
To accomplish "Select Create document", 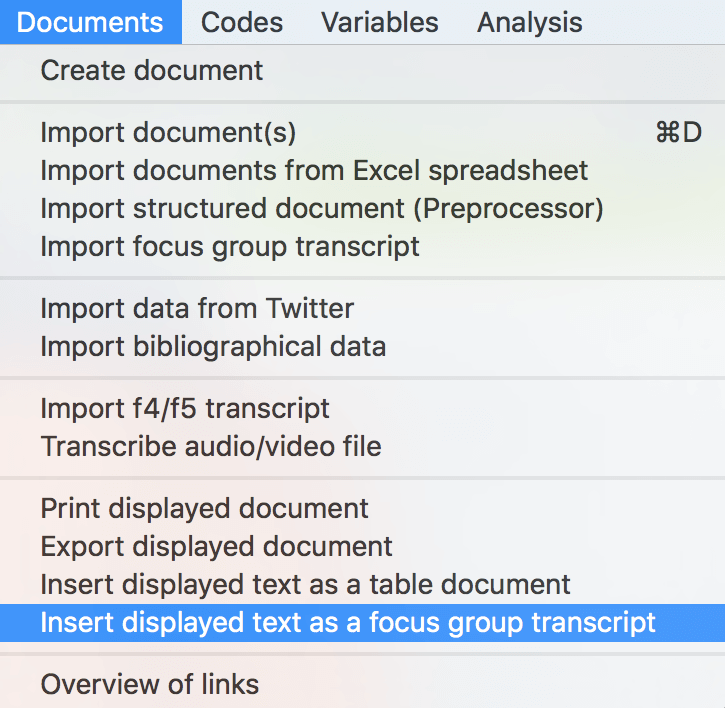I will pyautogui.click(x=362, y=70).
